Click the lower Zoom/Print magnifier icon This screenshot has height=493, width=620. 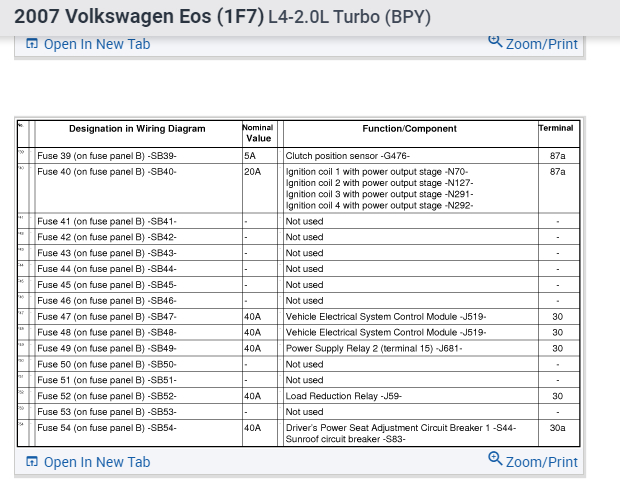(495, 459)
